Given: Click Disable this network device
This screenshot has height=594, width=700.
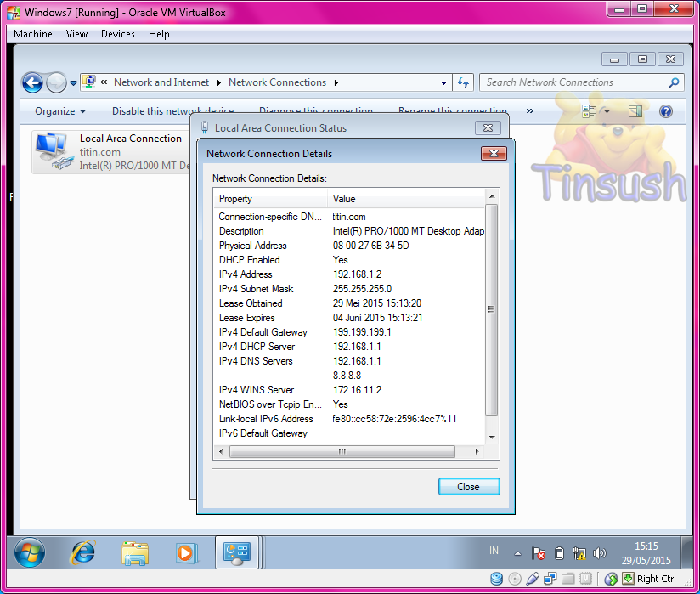Looking at the screenshot, I should point(172,111).
